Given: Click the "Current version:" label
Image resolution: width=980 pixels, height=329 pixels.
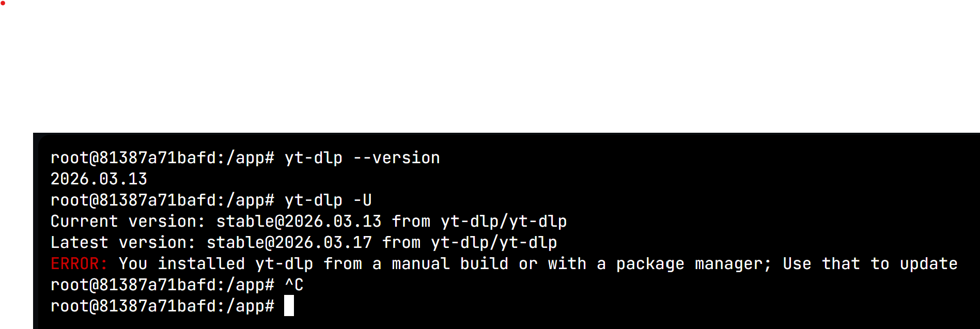Looking at the screenshot, I should 128,222.
